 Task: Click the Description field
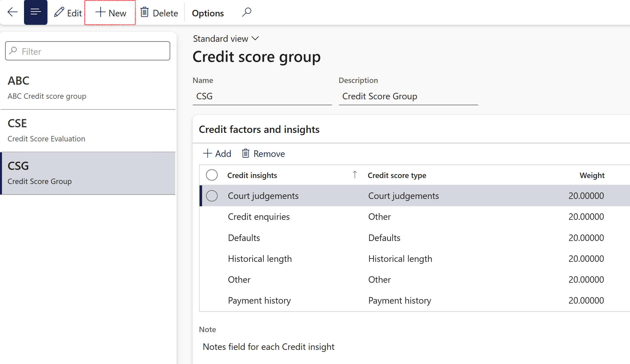pos(408,97)
